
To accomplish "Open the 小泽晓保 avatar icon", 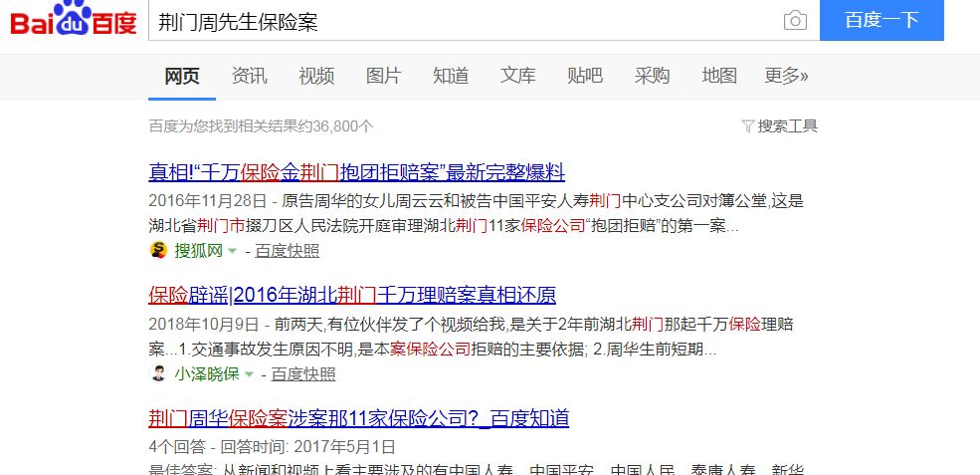I will tap(158, 374).
